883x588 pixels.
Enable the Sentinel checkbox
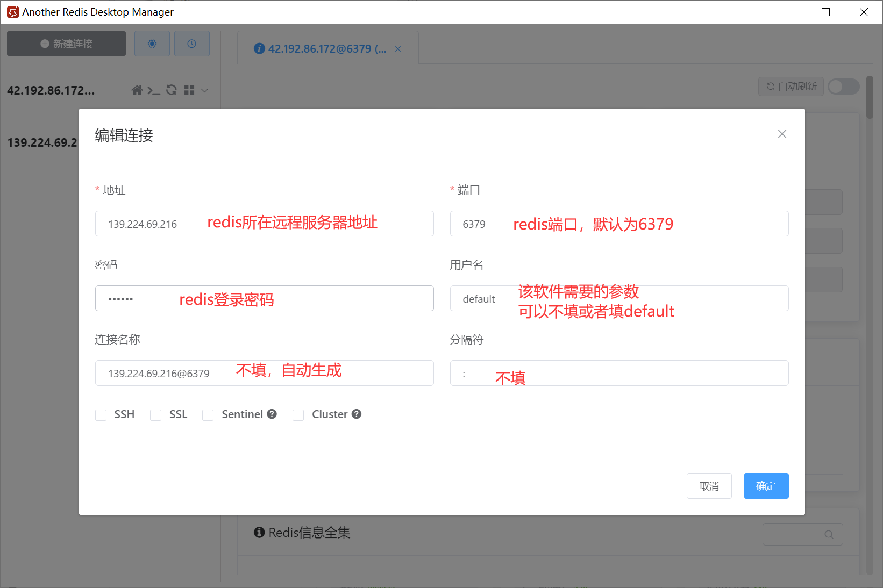[x=208, y=415]
